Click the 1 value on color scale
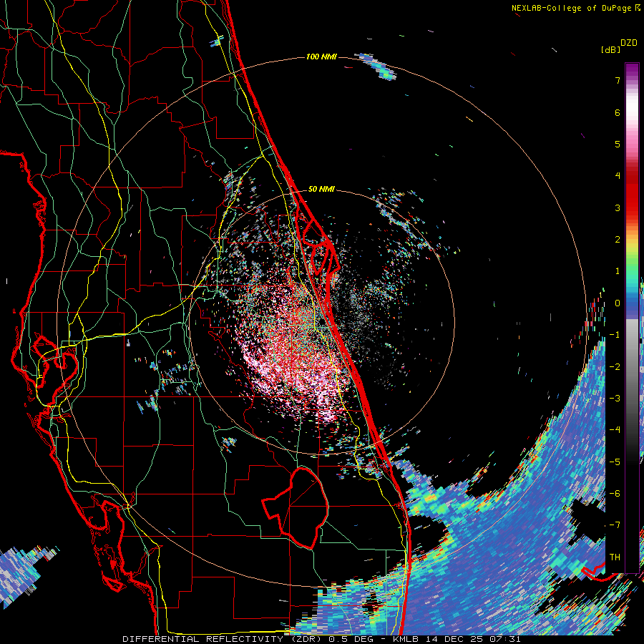This screenshot has width=644, height=644. [x=618, y=271]
